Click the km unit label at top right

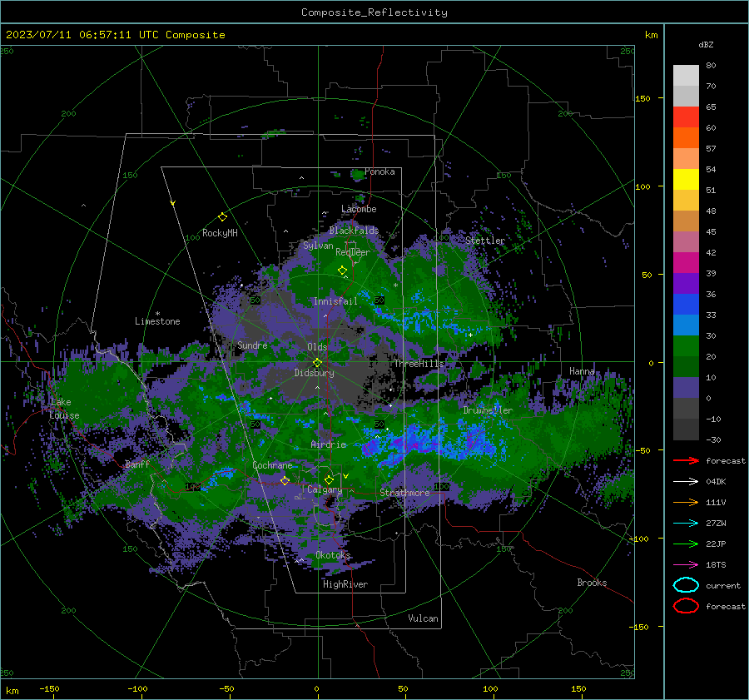[x=651, y=35]
